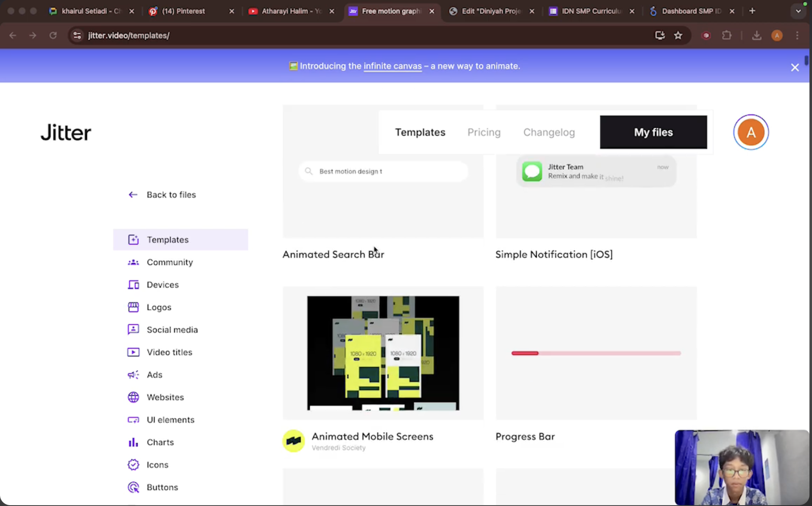
Task: Open the Icons category badge icon
Action: [x=133, y=464]
